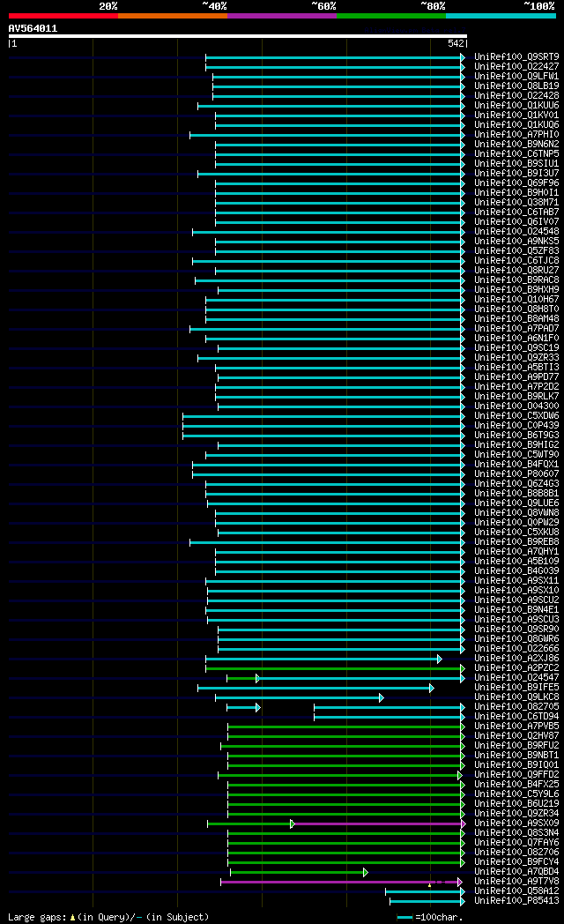
Task: Select label UniRef100_C6TNP5
Action: click(516, 153)
